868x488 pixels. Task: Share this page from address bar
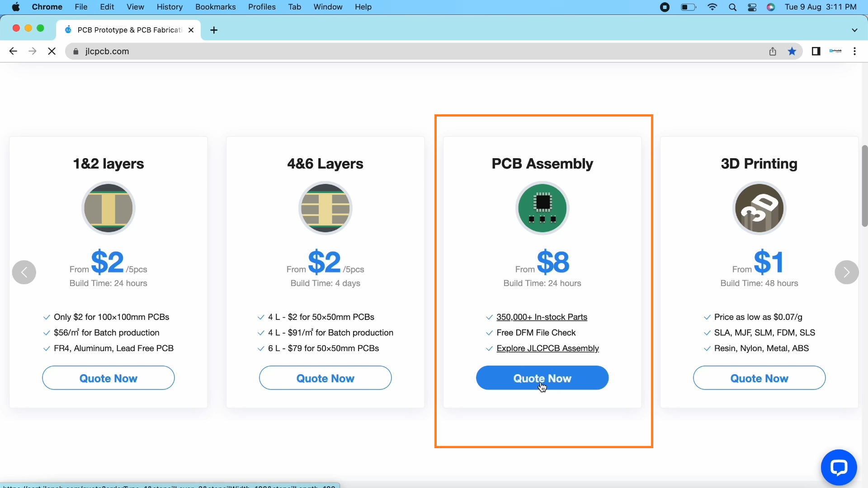(773, 52)
